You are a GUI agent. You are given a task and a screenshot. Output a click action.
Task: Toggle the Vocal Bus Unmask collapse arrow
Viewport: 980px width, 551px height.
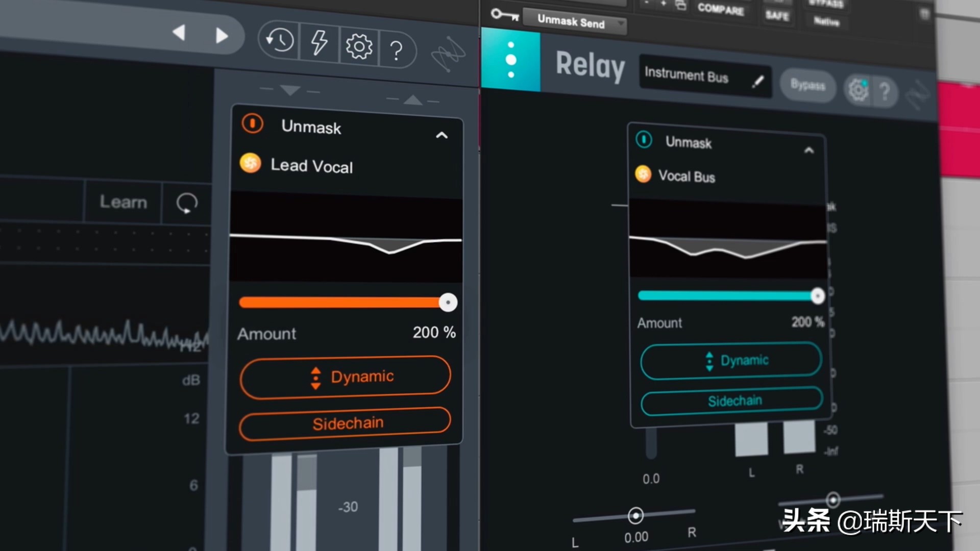[807, 149]
